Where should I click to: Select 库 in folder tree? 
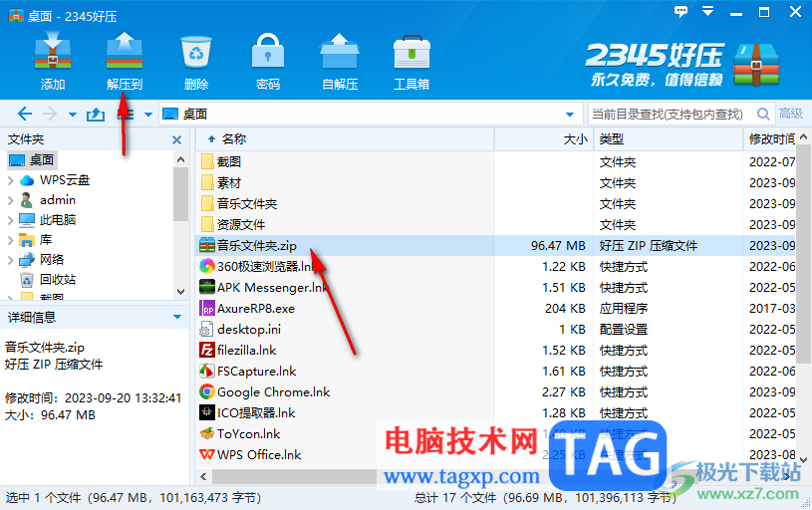coord(35,240)
